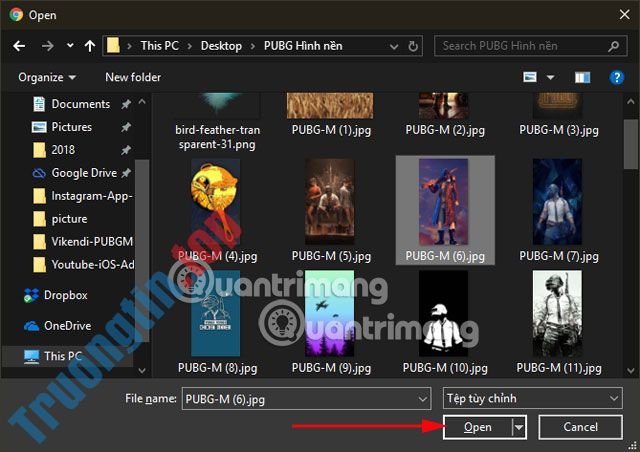Open Youtube-iOS-Ad folder in sidebar
The width and height of the screenshot is (640, 452).
pyautogui.click(x=93, y=265)
